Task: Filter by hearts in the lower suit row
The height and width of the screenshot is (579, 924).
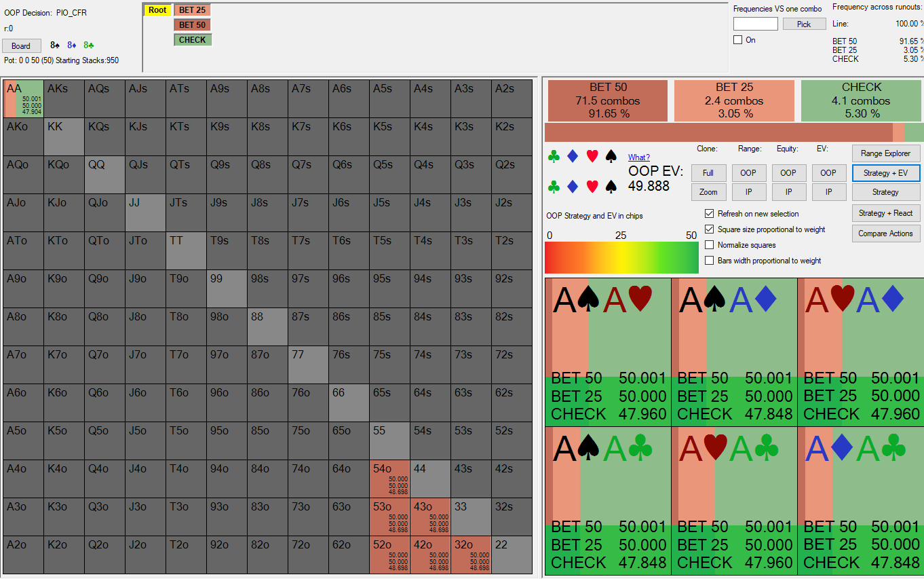Action: [x=592, y=186]
